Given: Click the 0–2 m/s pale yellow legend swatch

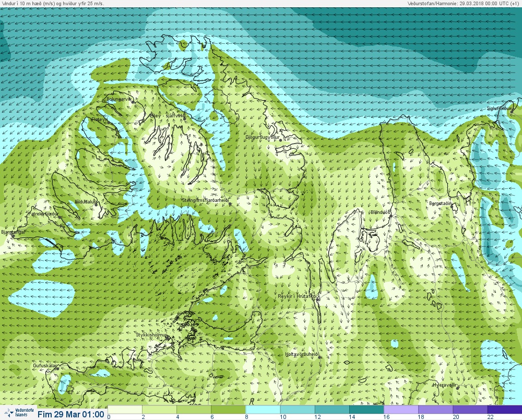Looking at the screenshot, I should [125, 410].
